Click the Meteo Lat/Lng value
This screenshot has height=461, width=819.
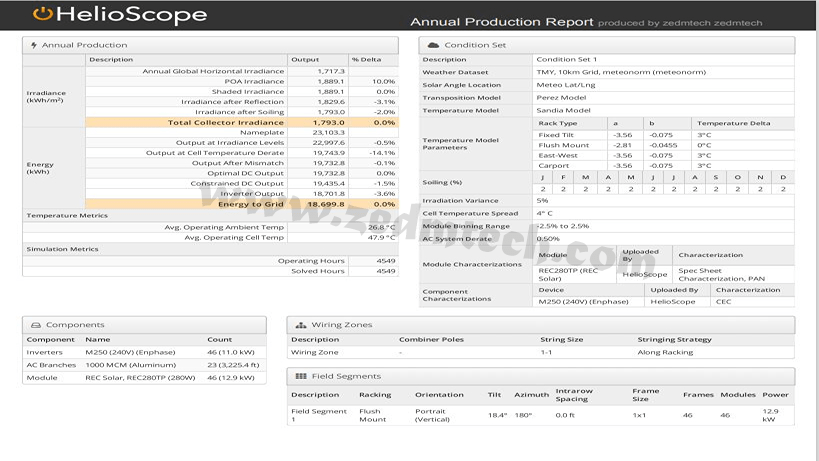(566, 85)
